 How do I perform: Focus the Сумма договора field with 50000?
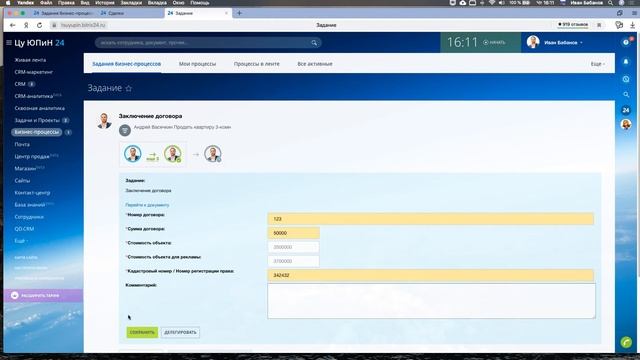(x=293, y=233)
